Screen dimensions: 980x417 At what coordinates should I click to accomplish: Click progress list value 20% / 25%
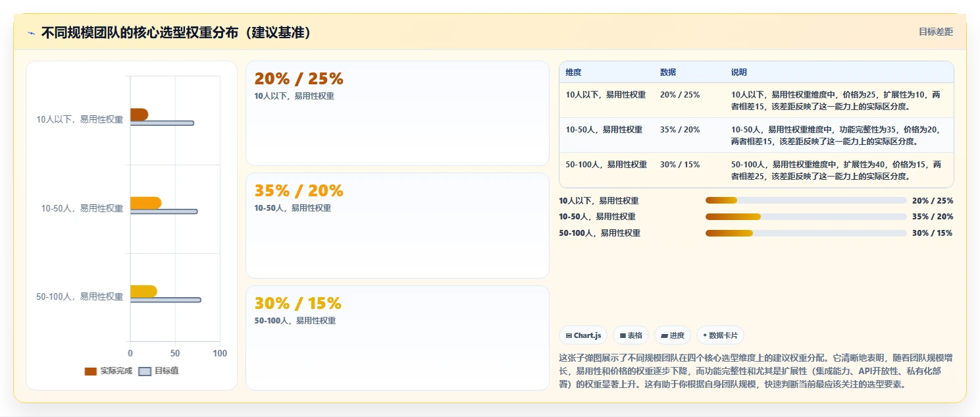coord(933,201)
